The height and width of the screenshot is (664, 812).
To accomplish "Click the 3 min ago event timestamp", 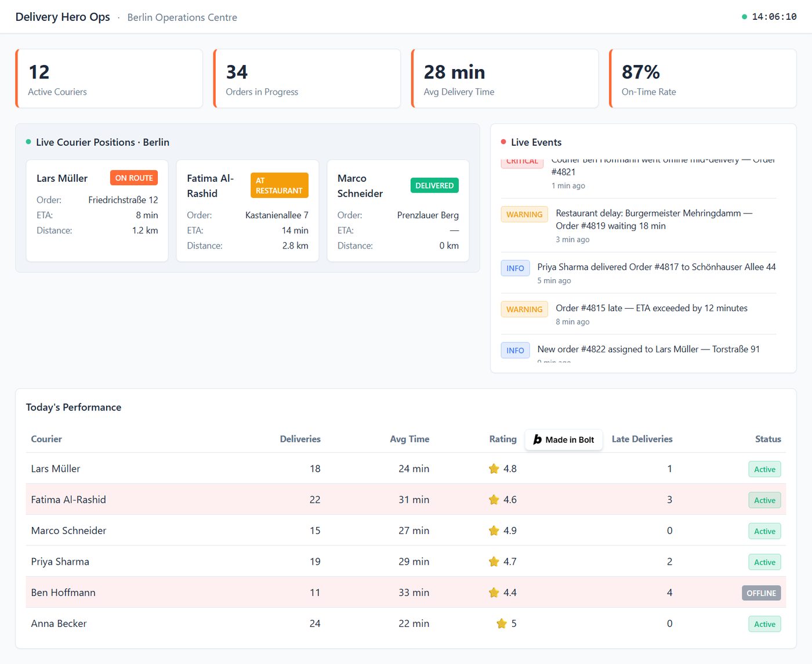I will [x=572, y=239].
